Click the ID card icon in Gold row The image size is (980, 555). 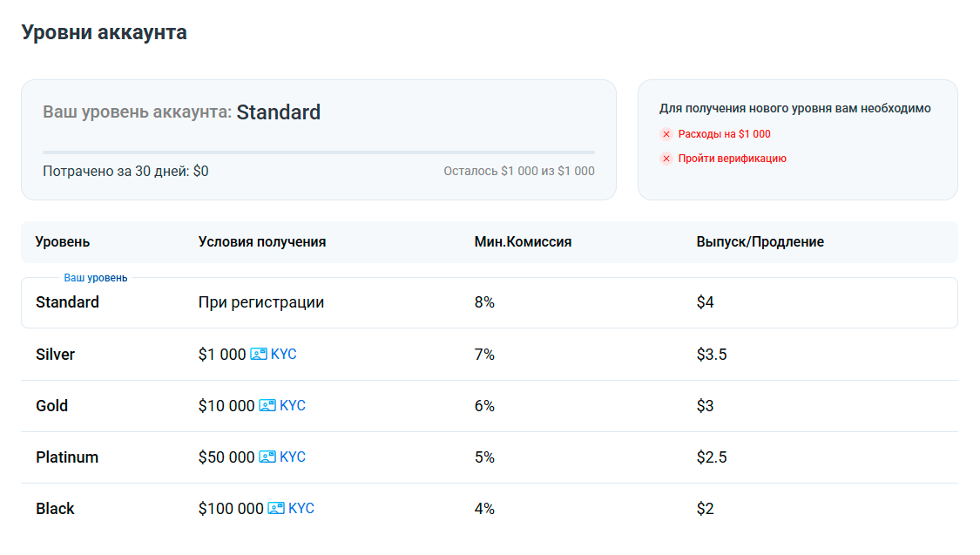[x=267, y=406]
